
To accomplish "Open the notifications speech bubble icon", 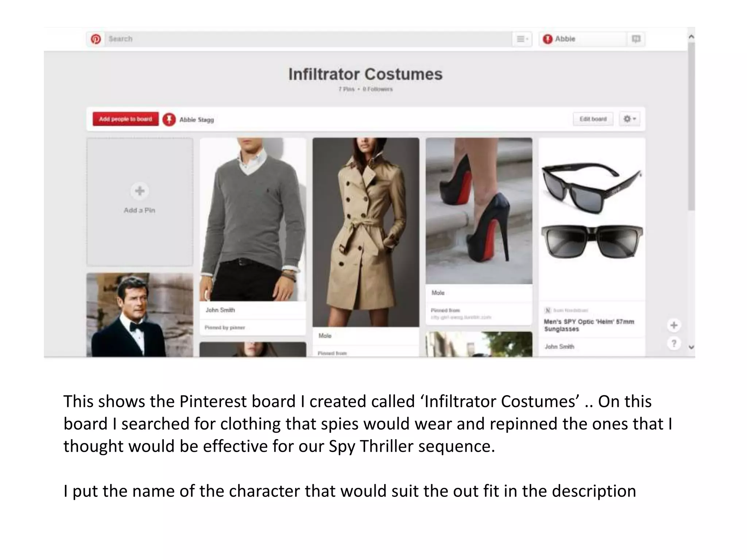I will (636, 39).
